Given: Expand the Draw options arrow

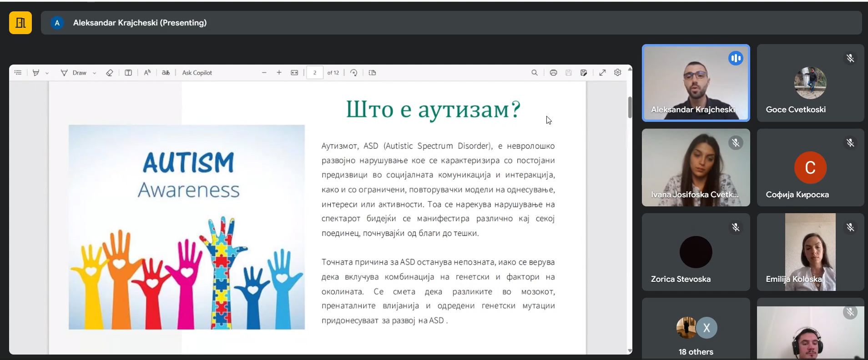Looking at the screenshot, I should 94,73.
